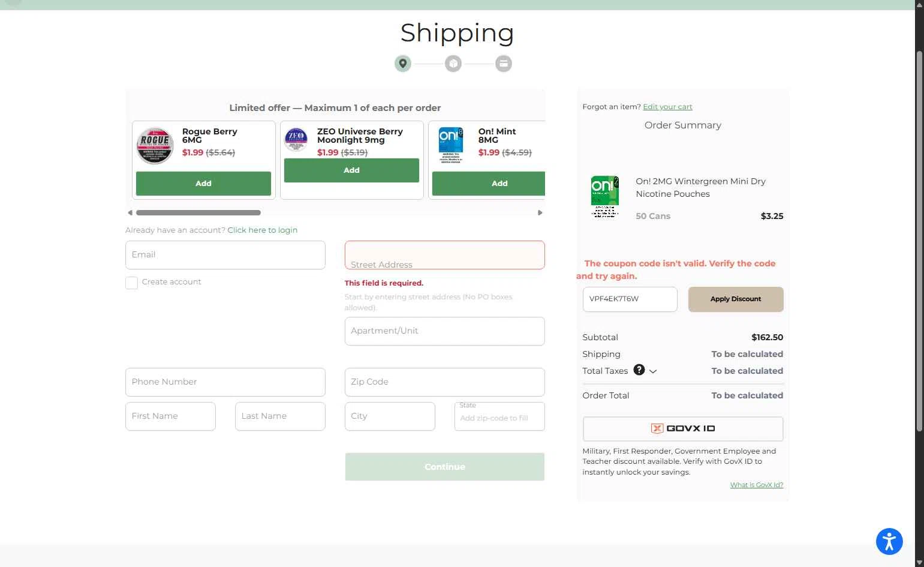
Task: Open the accessibility options widget
Action: (x=889, y=541)
